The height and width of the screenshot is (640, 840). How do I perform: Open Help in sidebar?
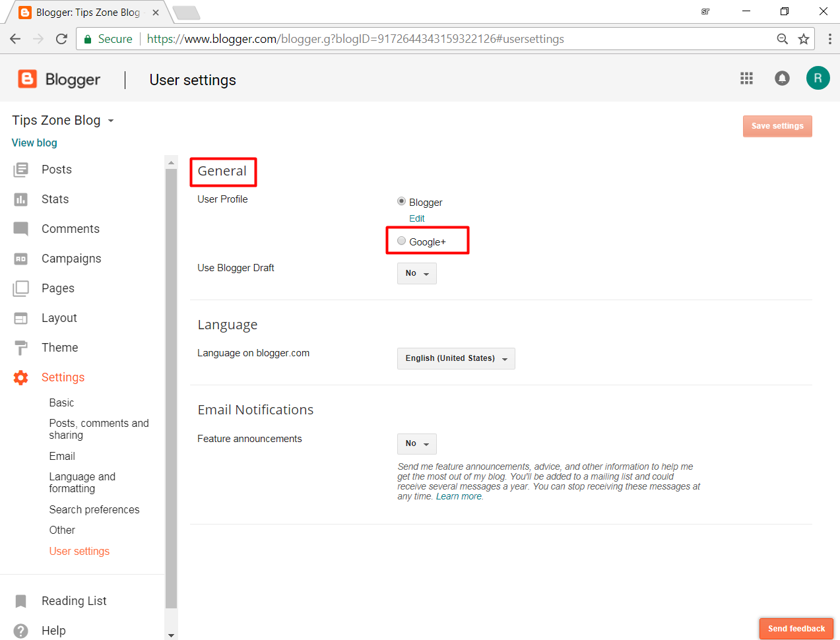pyautogui.click(x=53, y=631)
